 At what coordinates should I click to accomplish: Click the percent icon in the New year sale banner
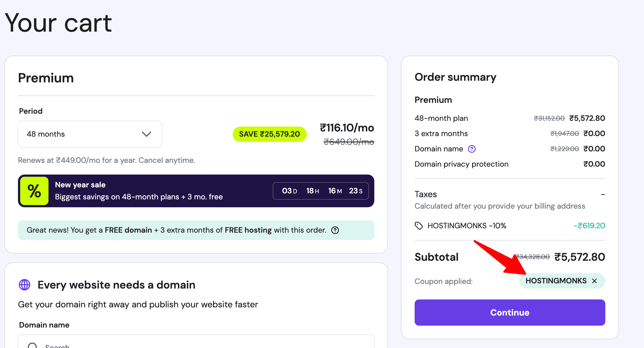[34, 191]
